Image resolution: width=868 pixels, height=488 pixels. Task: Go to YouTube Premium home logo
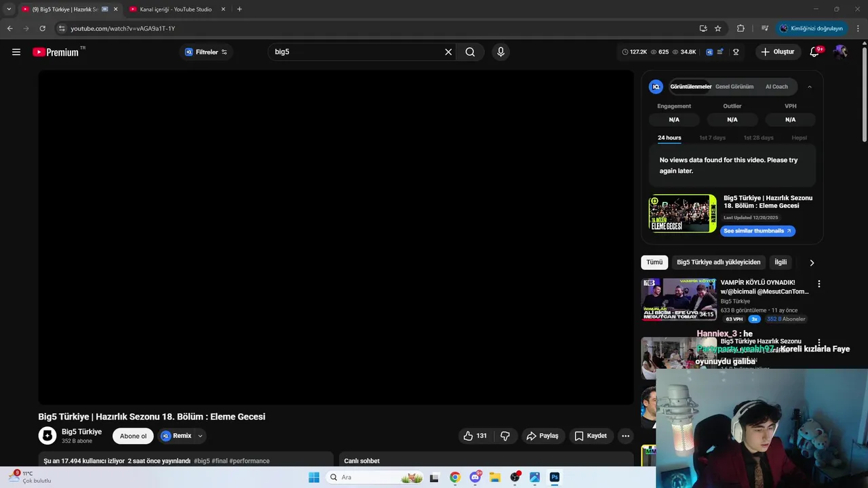click(56, 52)
